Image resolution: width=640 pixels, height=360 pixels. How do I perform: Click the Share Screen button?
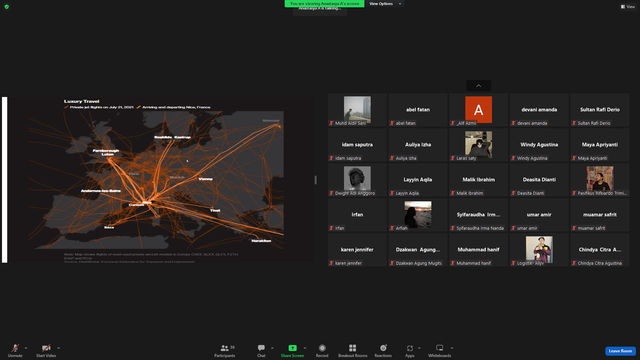pyautogui.click(x=292, y=350)
